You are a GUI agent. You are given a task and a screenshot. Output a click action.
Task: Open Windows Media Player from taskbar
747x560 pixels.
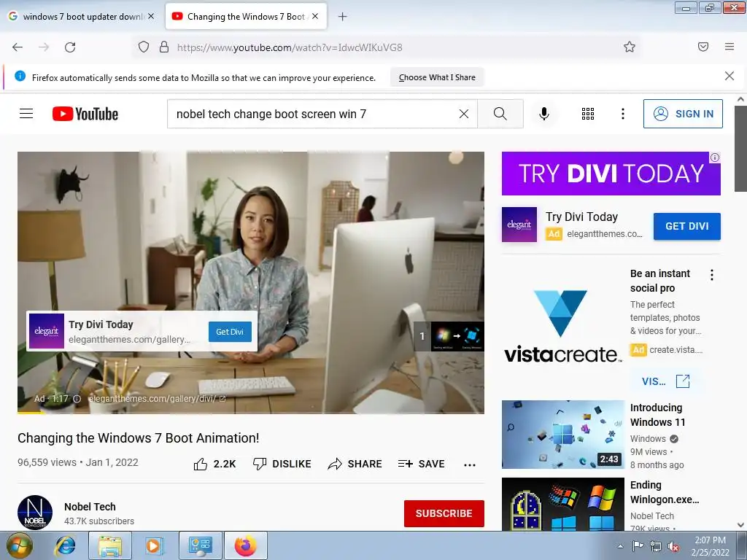pyautogui.click(x=153, y=545)
